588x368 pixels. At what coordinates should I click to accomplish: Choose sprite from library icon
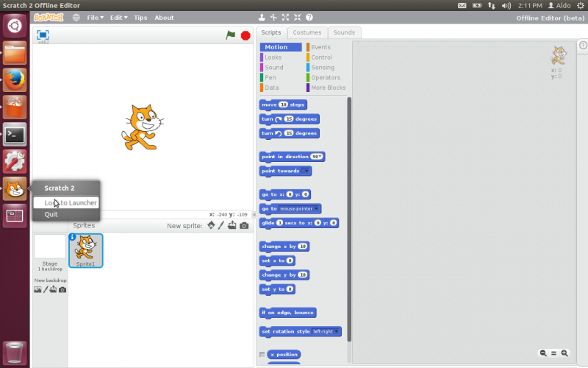click(x=211, y=225)
